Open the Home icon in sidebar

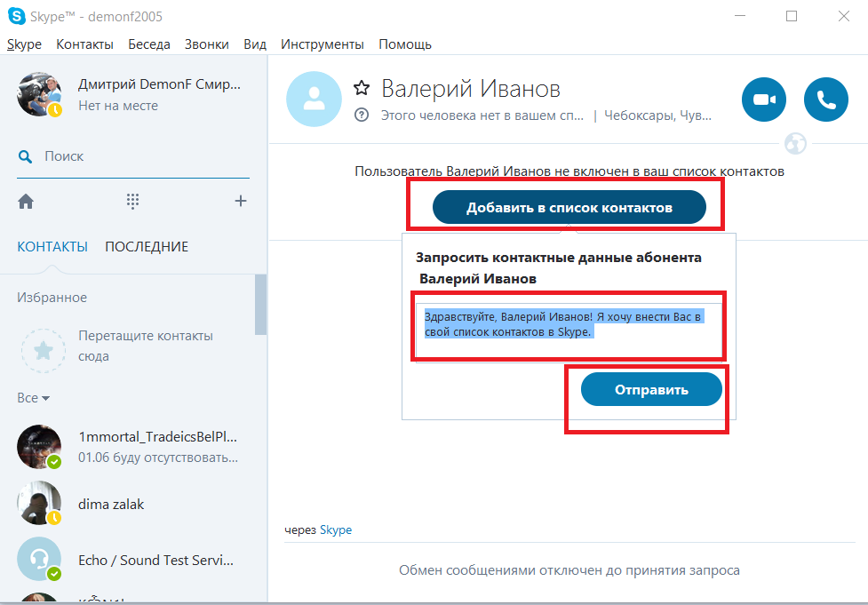(26, 202)
